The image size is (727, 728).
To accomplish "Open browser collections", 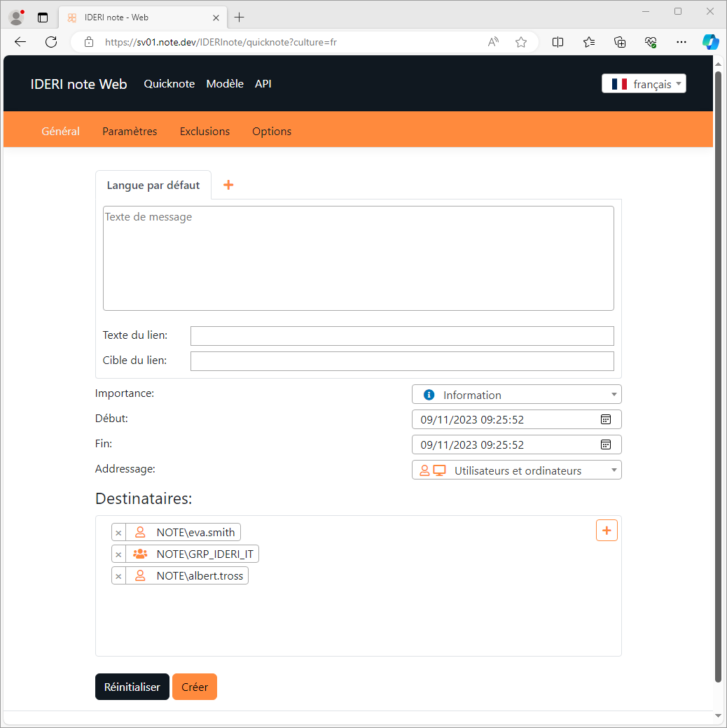I will [x=620, y=42].
